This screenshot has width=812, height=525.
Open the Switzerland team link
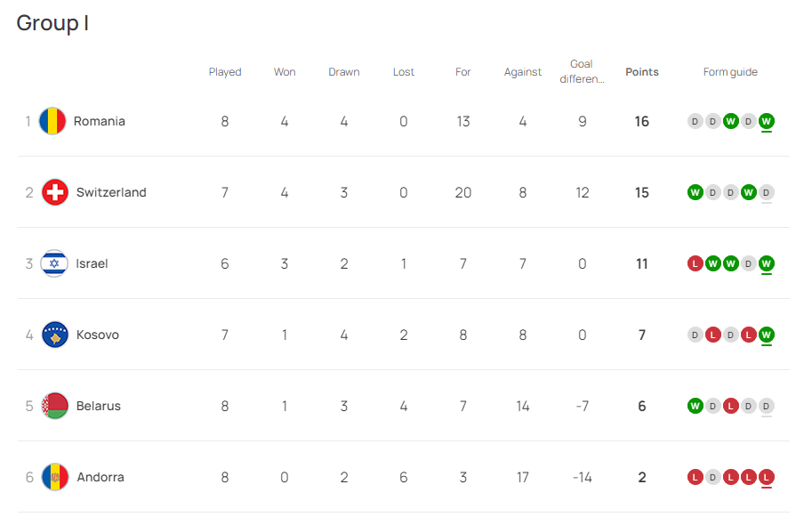pyautogui.click(x=111, y=192)
